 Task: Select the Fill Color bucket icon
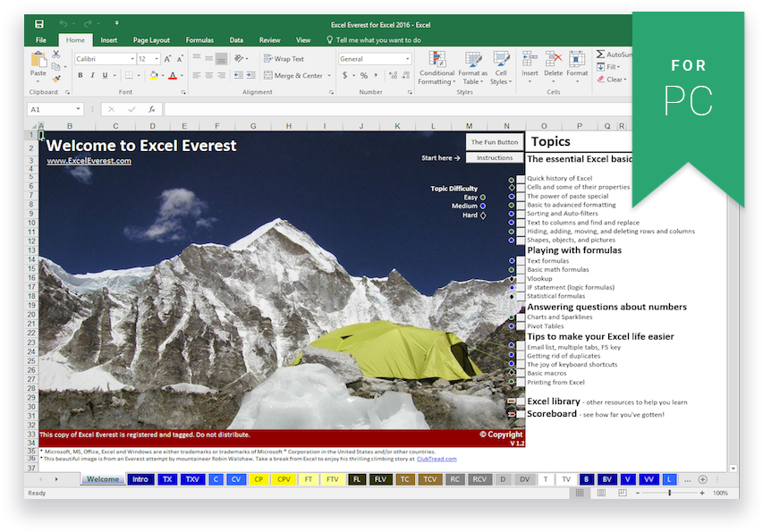click(154, 75)
